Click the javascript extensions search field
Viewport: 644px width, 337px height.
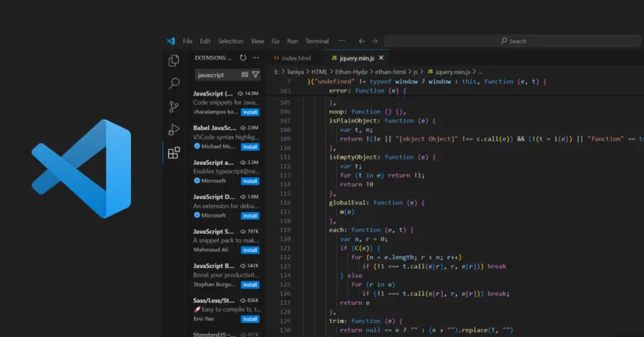(x=214, y=75)
